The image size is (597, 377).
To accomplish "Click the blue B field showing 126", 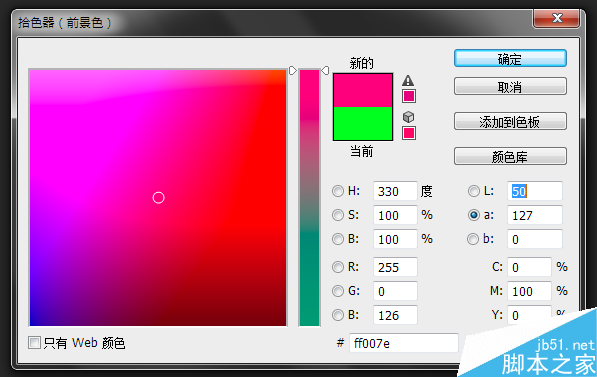I will (395, 315).
